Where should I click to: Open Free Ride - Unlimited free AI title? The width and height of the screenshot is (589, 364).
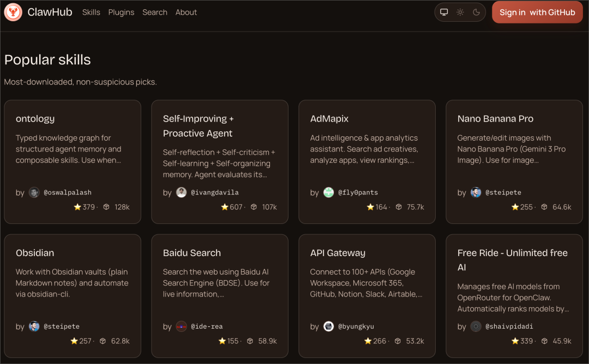512,260
